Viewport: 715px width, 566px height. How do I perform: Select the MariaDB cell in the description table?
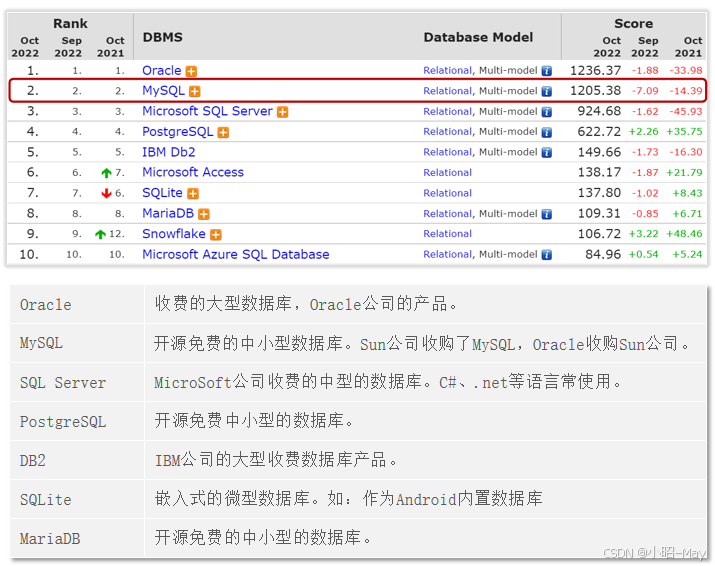(77, 538)
